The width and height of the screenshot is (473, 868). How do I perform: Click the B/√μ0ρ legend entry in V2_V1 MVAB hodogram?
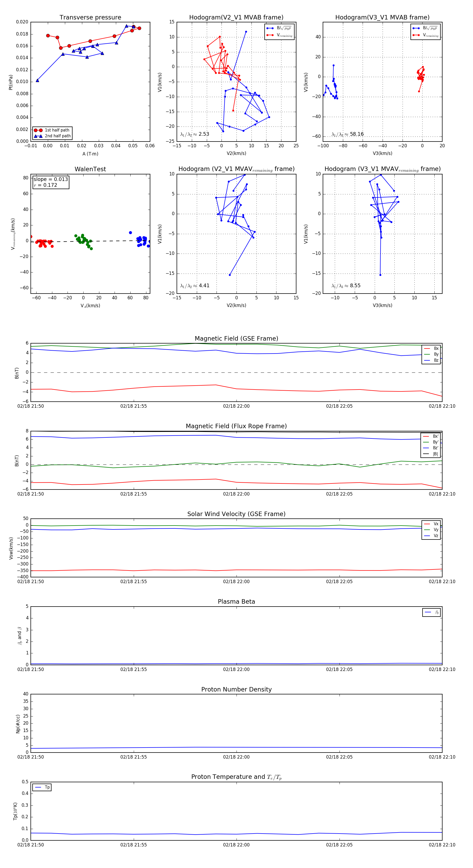(x=279, y=28)
